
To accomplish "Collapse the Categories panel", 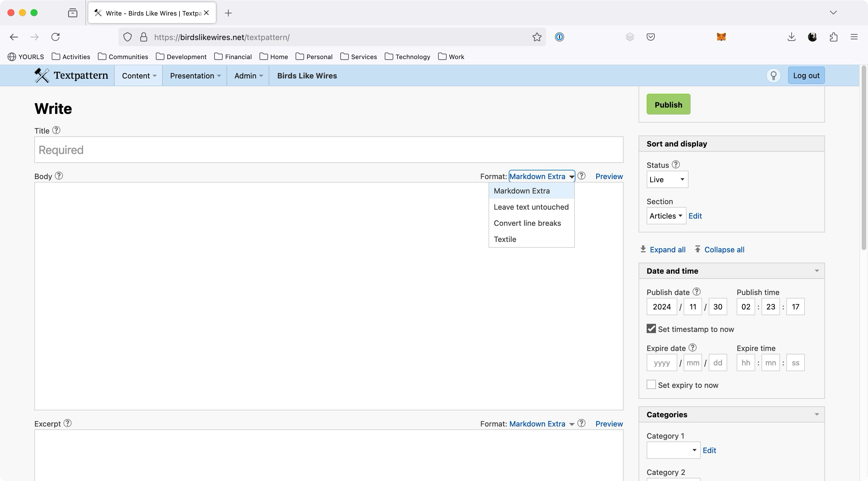I will tap(816, 414).
